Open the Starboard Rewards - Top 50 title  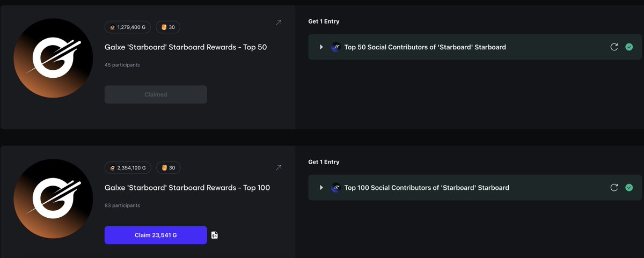coord(186,47)
